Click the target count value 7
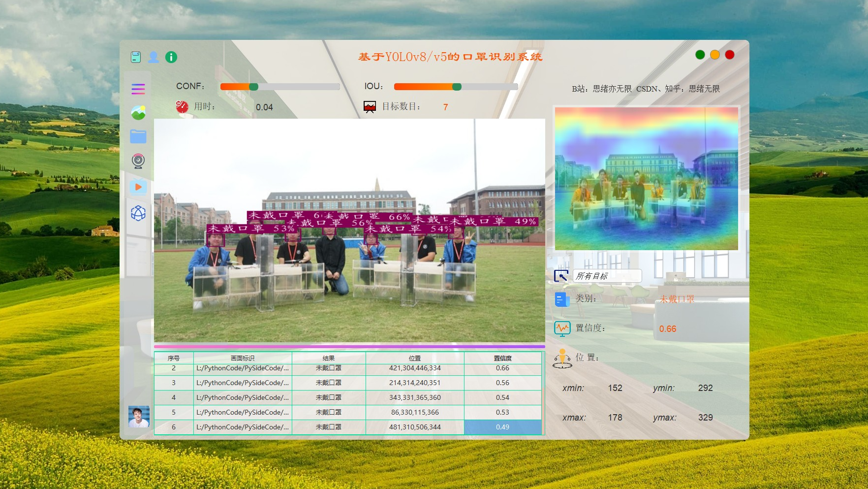Screen dimensions: 868x489 [445, 107]
